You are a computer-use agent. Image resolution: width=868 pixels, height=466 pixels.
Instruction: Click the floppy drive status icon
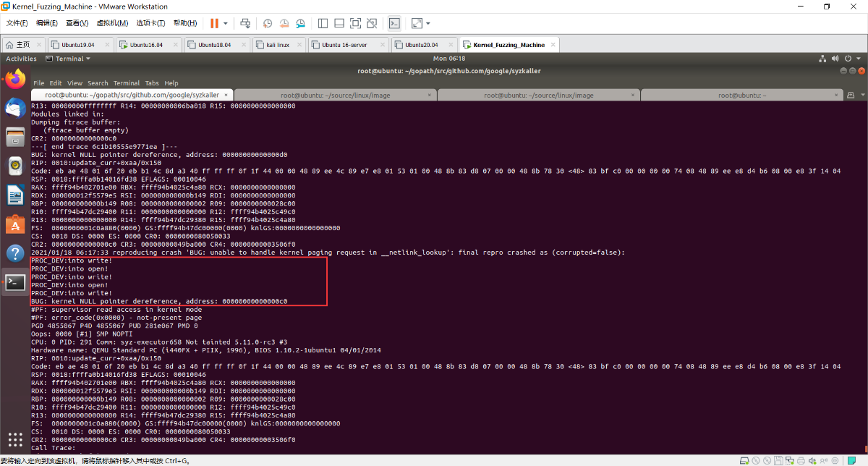tap(778, 460)
